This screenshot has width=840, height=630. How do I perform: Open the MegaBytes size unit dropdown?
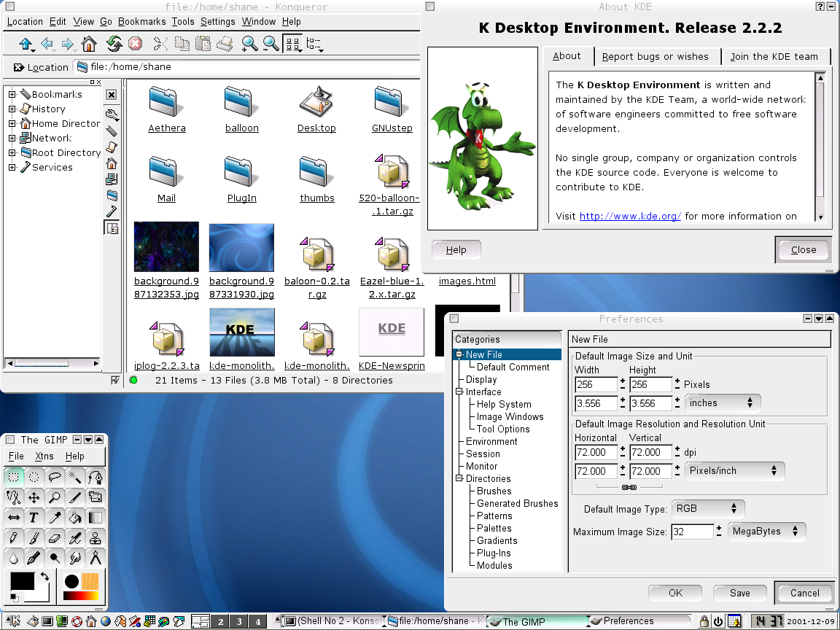coord(766,532)
